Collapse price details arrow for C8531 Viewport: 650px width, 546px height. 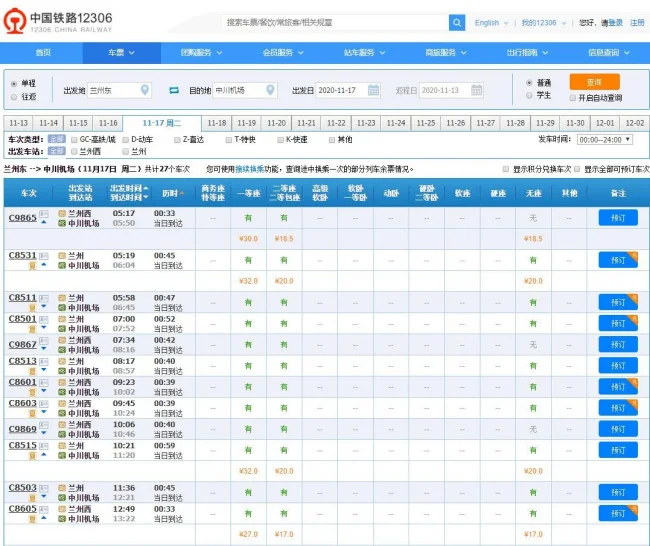[x=44, y=265]
